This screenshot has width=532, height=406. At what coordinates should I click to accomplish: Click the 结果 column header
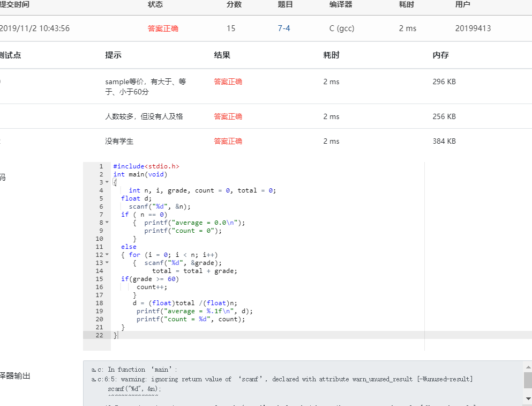tap(222, 55)
